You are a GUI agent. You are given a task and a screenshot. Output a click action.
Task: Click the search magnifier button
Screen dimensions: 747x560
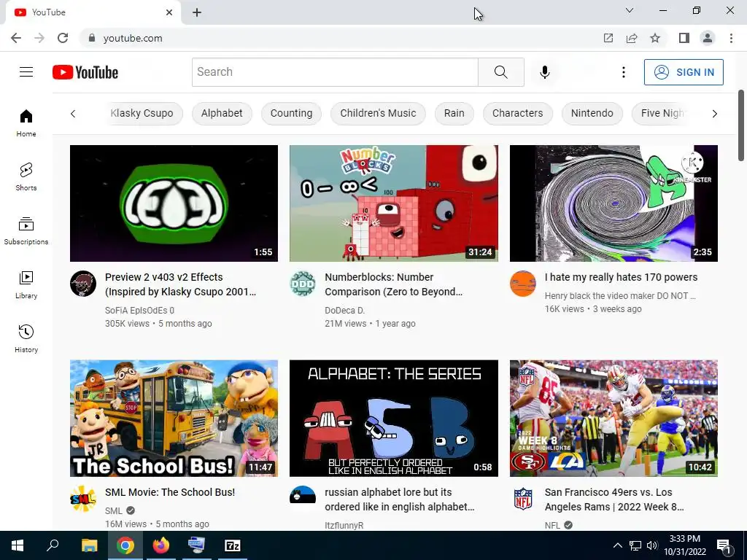pyautogui.click(x=500, y=72)
